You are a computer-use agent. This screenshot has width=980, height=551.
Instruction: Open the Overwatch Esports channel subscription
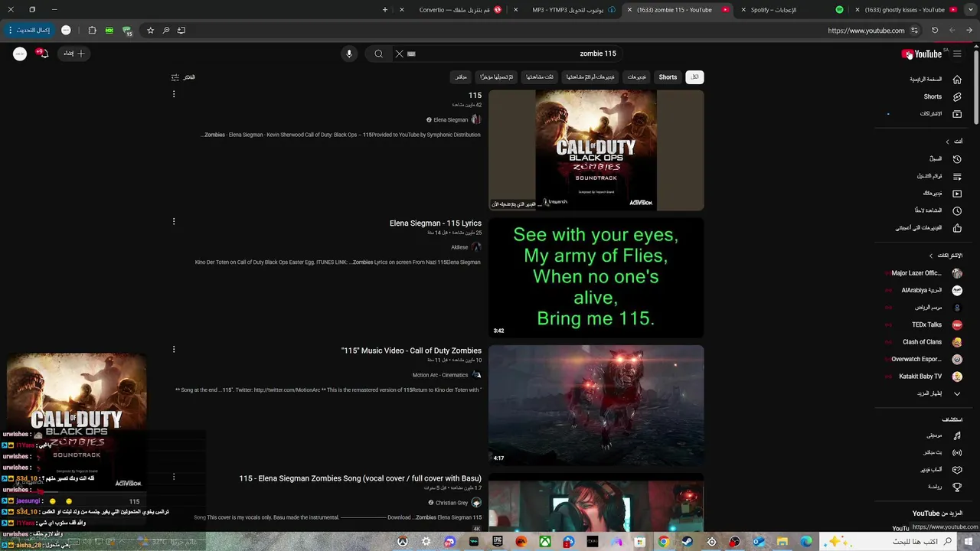[924, 359]
